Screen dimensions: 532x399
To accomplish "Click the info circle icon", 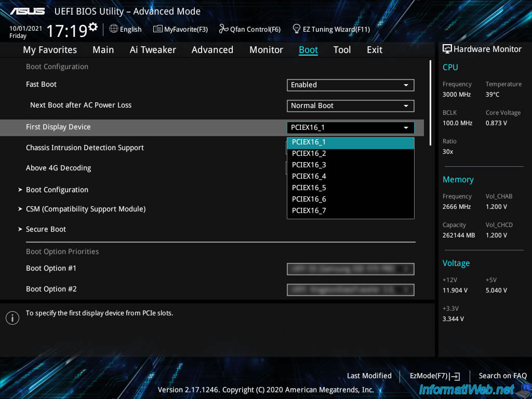I will pos(12,318).
